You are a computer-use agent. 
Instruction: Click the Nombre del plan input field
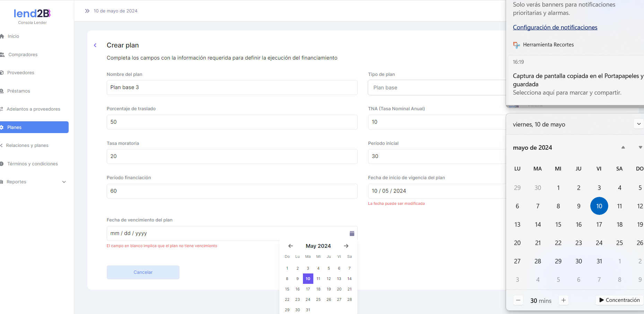tap(232, 88)
